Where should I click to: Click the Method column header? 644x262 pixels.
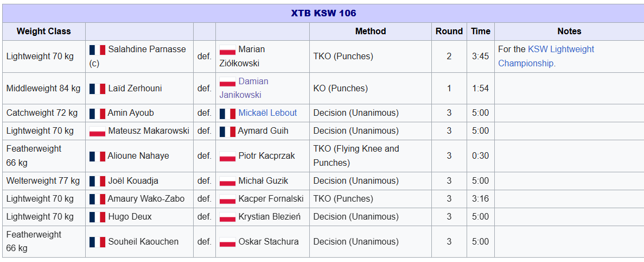(371, 32)
